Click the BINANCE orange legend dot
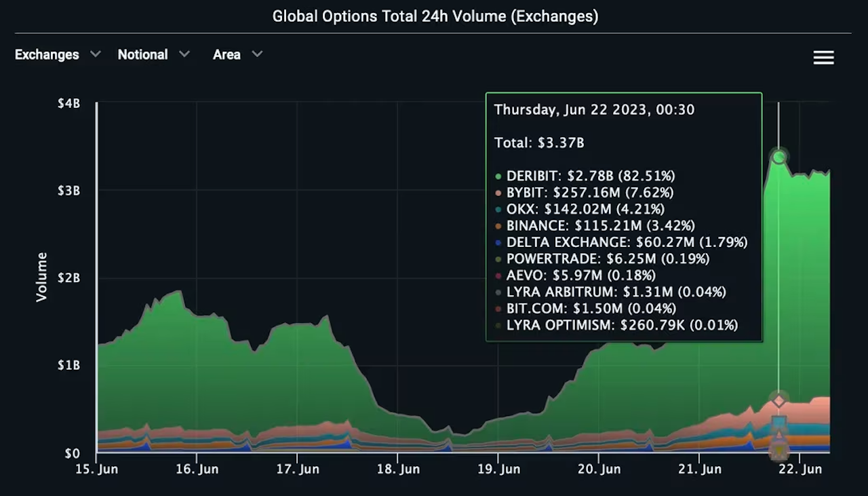The height and width of the screenshot is (496, 868). click(x=497, y=225)
